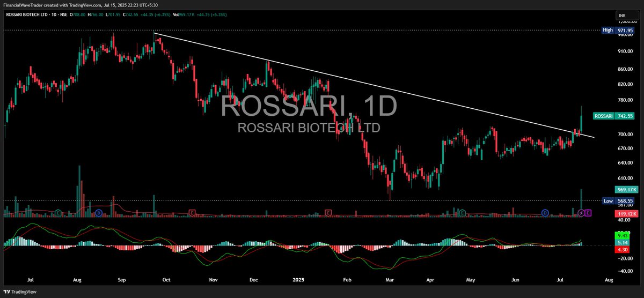Click the Dec label on the time axis
Viewport: 644px width, 298px height.
[x=254, y=280]
